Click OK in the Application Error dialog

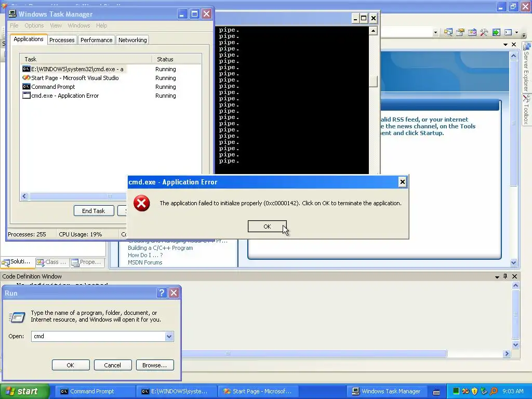click(x=267, y=227)
